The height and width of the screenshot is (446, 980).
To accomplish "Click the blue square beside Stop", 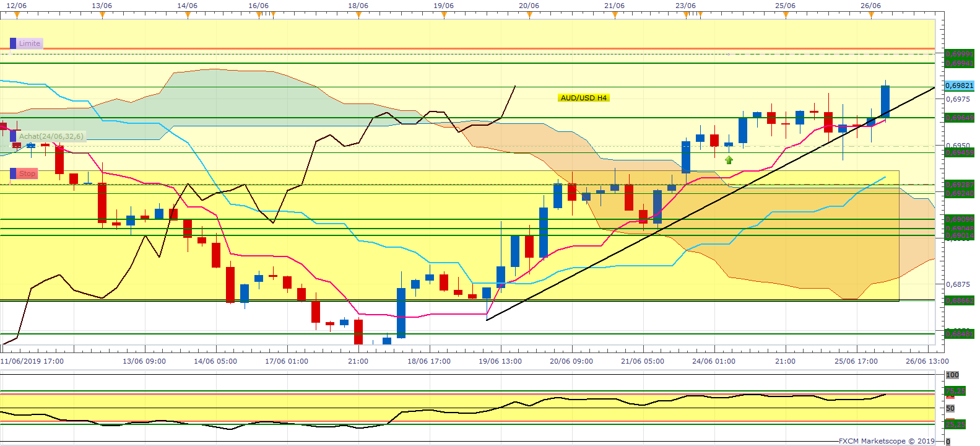I will coord(13,173).
